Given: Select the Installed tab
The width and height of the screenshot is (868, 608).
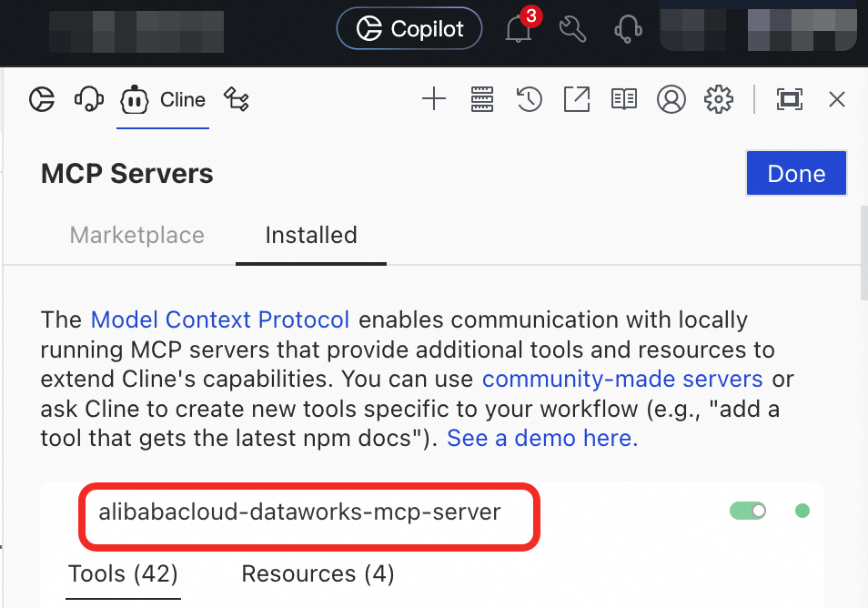Looking at the screenshot, I should coord(311,236).
